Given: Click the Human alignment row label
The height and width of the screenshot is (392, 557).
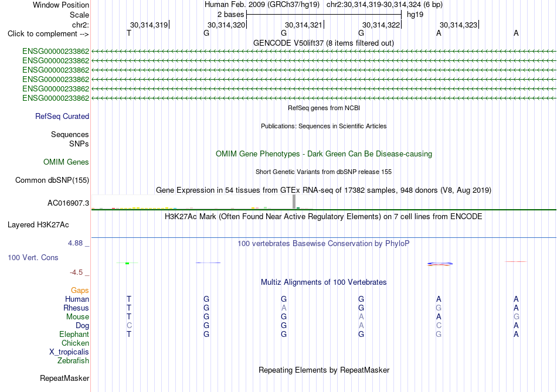Looking at the screenshot, I should 77,299.
